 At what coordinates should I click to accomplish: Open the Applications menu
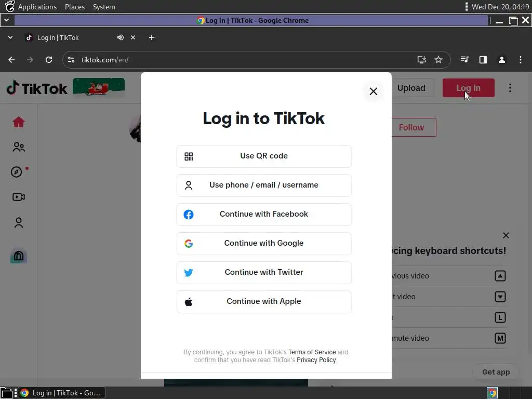tap(37, 7)
